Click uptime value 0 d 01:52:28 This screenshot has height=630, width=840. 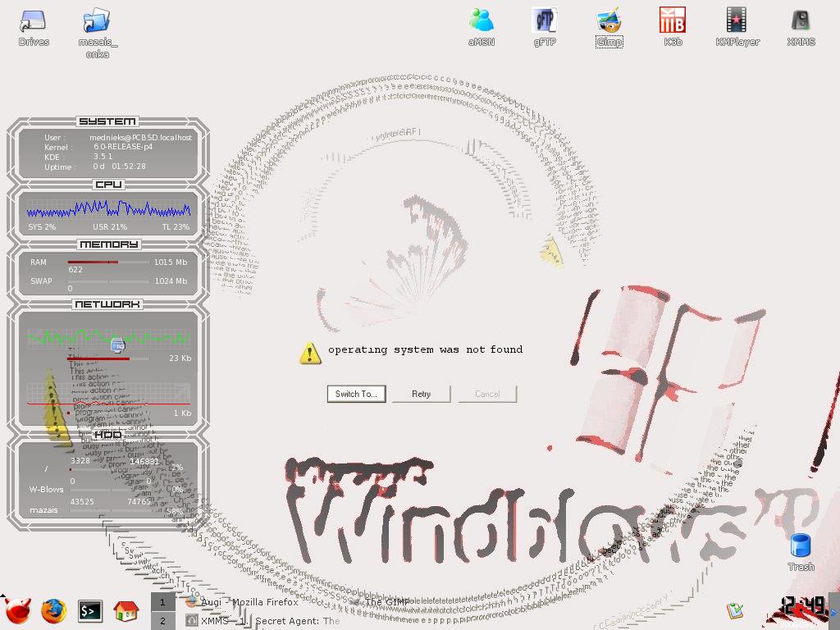point(119,166)
